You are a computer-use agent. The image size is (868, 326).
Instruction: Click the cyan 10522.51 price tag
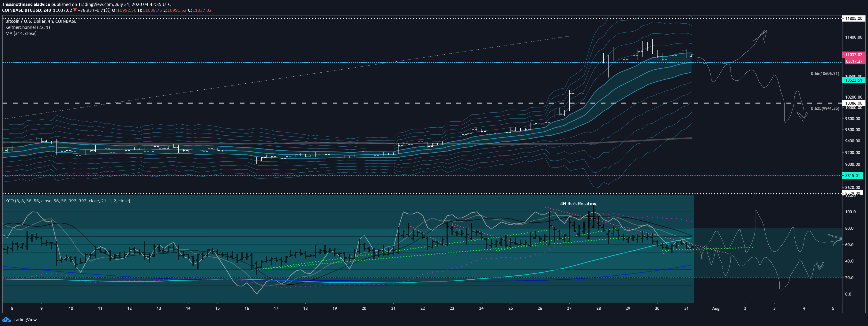pos(853,80)
